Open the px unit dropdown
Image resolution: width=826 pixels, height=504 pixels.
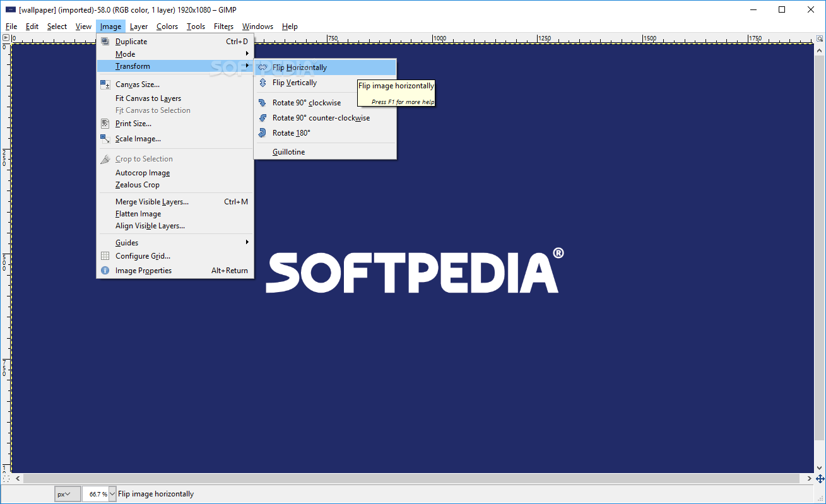68,494
